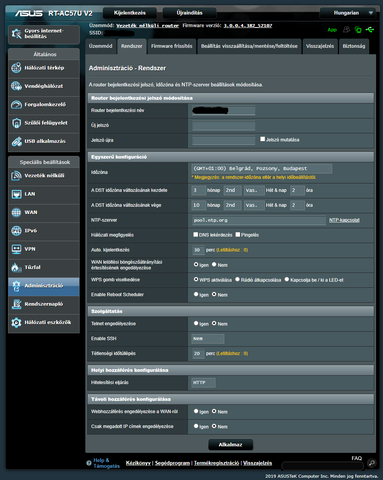The width and height of the screenshot is (383, 480).
Task: Open DST start day dropdown (Vas.)
Action: tap(254, 190)
